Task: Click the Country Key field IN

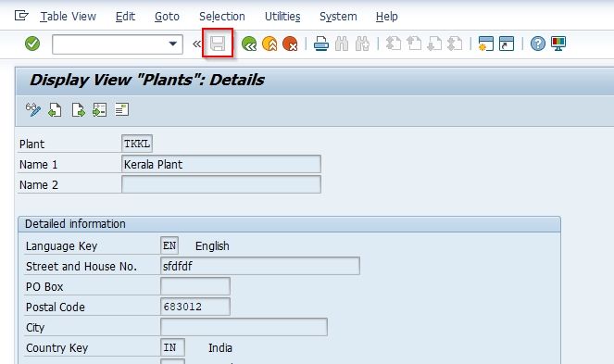Action: coord(172,347)
